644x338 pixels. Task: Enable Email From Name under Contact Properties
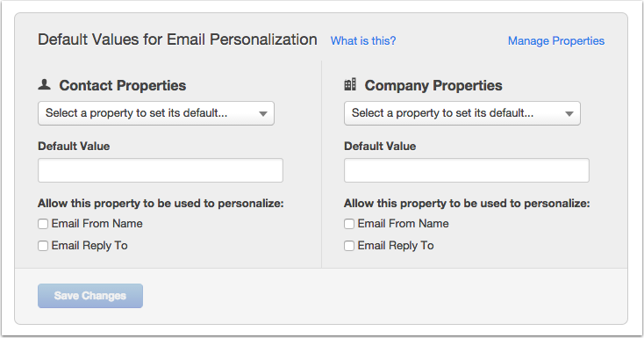click(x=43, y=224)
